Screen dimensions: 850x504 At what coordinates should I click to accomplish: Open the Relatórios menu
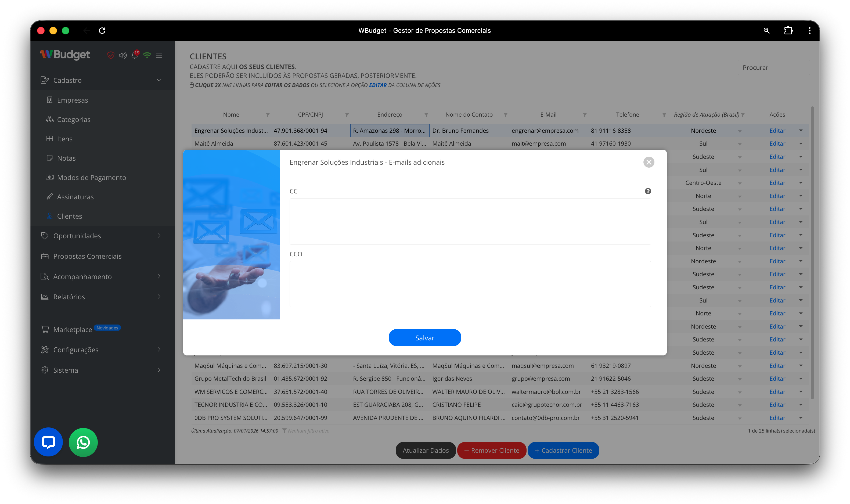pos(69,297)
